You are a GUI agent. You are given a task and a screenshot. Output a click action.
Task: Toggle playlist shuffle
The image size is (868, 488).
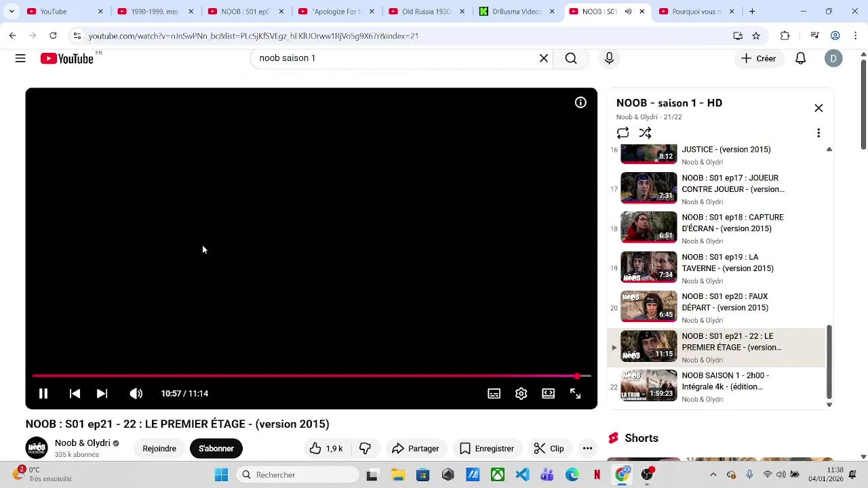tap(645, 133)
